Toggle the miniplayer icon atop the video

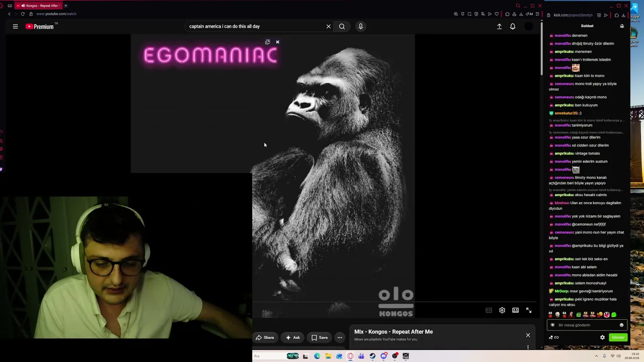click(x=268, y=42)
